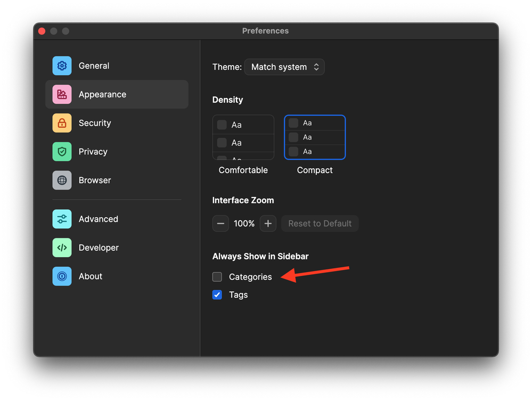Switch to the Security preferences tab
The width and height of the screenshot is (532, 401).
pyautogui.click(x=95, y=123)
